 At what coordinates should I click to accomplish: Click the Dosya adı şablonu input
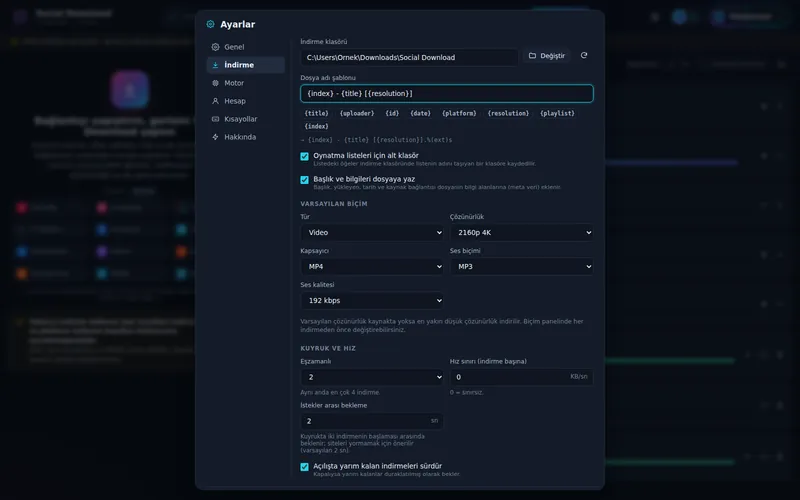tap(446, 93)
